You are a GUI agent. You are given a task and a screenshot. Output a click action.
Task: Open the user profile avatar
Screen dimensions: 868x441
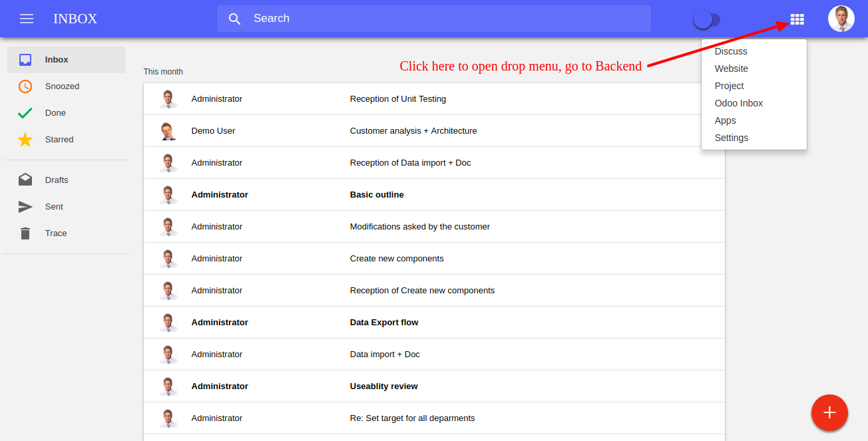(x=841, y=19)
